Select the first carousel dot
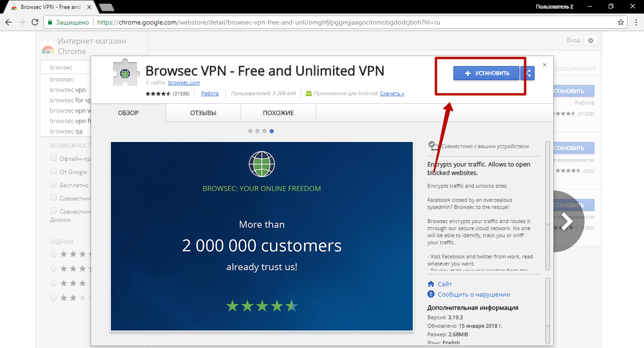This screenshot has width=644, height=348. point(251,131)
